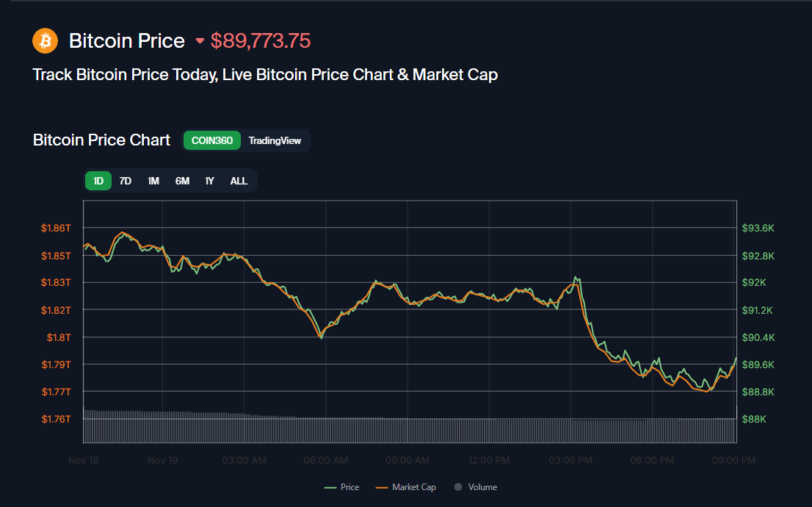
Task: Click the red down-arrow price indicator
Action: click(200, 41)
